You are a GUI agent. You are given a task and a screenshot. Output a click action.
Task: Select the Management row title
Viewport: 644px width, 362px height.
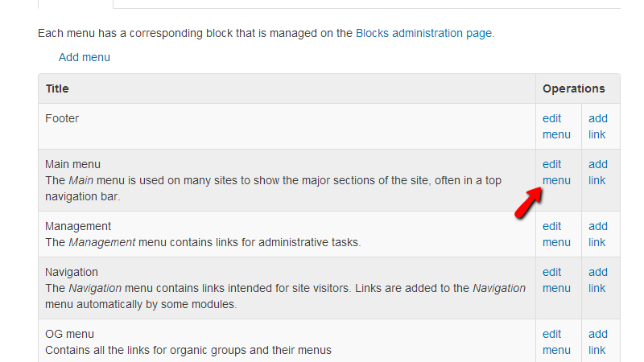(78, 226)
